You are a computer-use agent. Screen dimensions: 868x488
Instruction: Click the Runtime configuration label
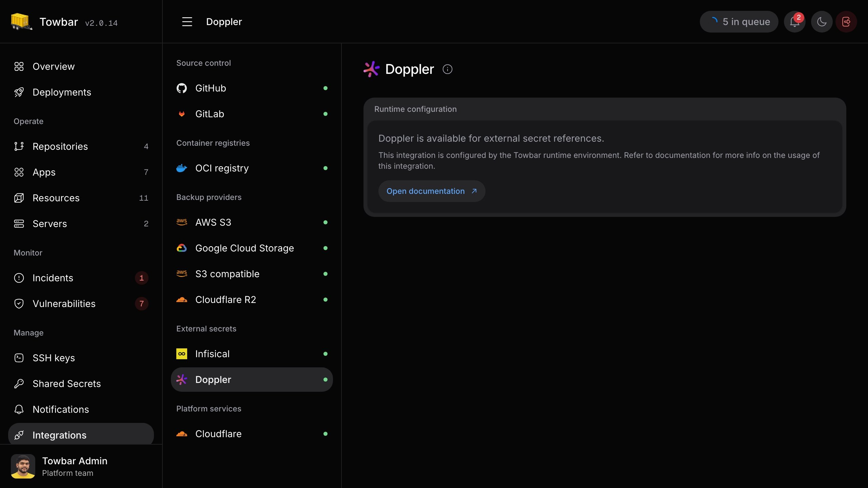pyautogui.click(x=415, y=109)
